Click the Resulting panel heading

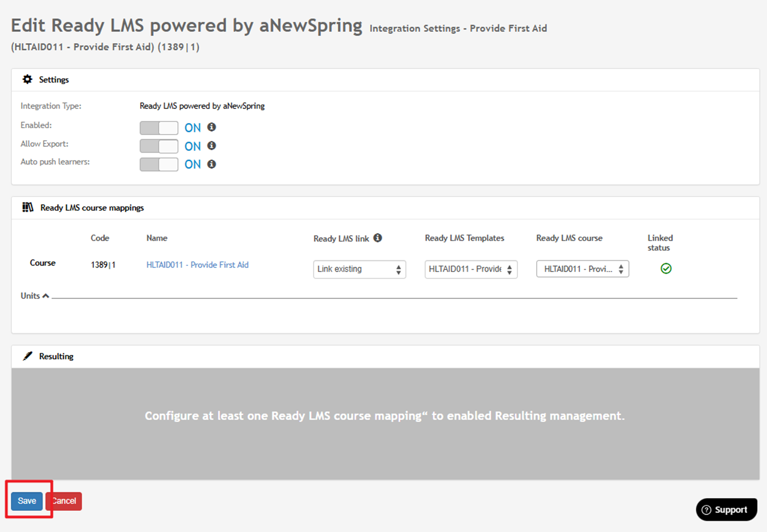click(x=56, y=356)
